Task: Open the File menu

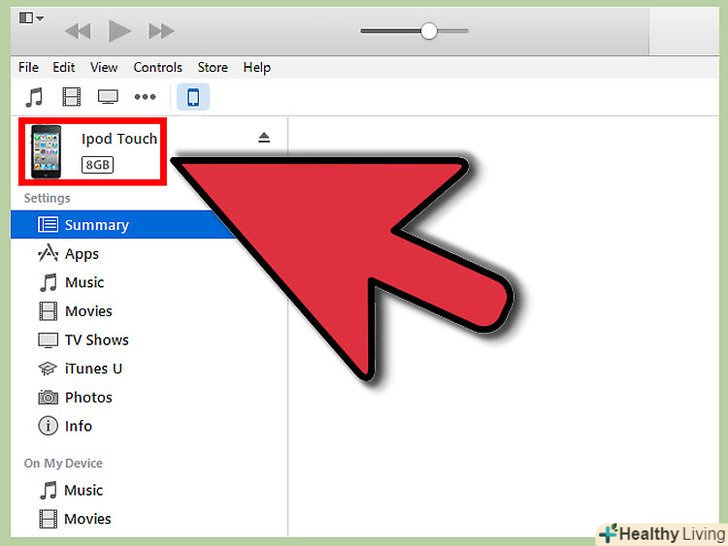Action: point(28,67)
